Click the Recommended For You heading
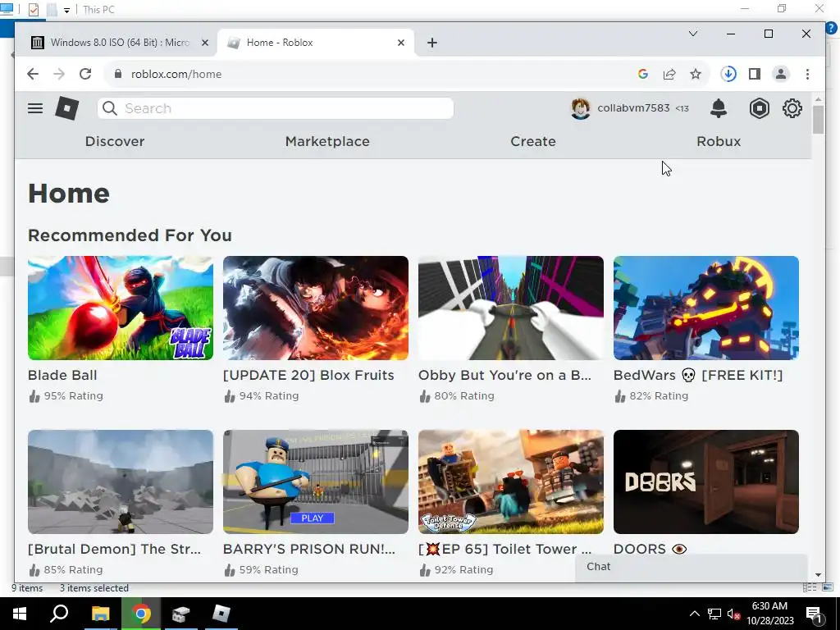The width and height of the screenshot is (840, 630). tap(130, 235)
